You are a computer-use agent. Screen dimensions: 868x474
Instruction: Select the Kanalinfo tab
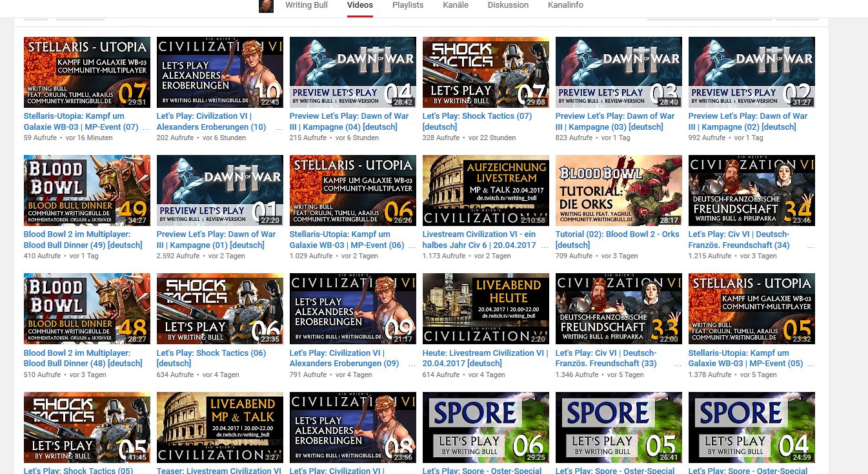click(565, 5)
